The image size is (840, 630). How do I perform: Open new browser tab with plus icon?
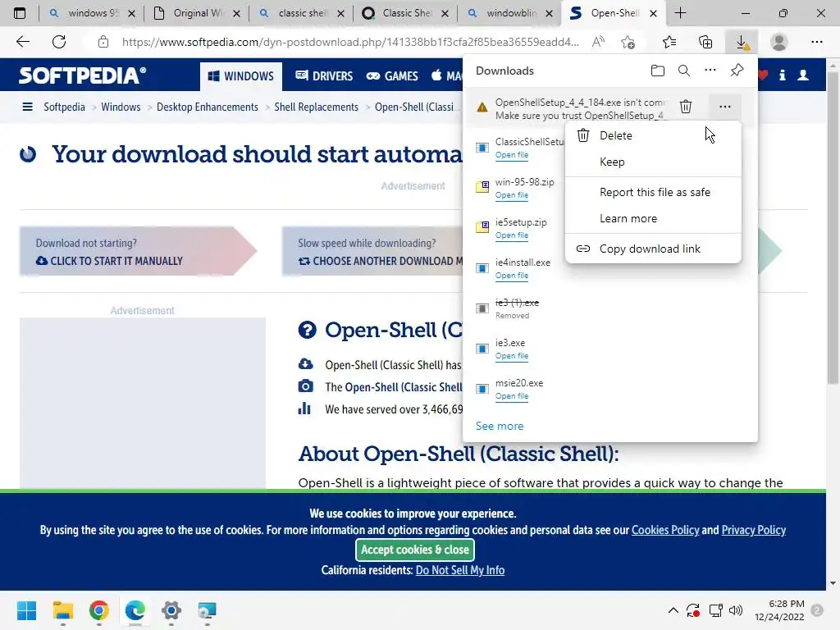click(x=680, y=13)
